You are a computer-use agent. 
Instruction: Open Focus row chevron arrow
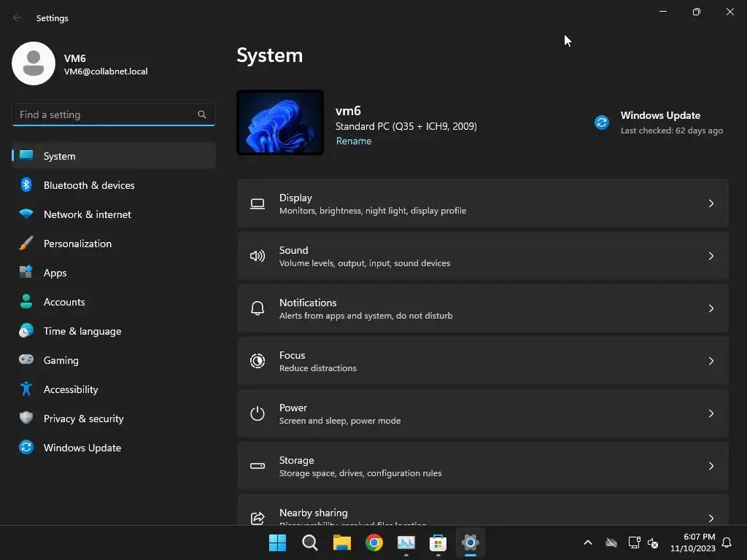(x=711, y=360)
